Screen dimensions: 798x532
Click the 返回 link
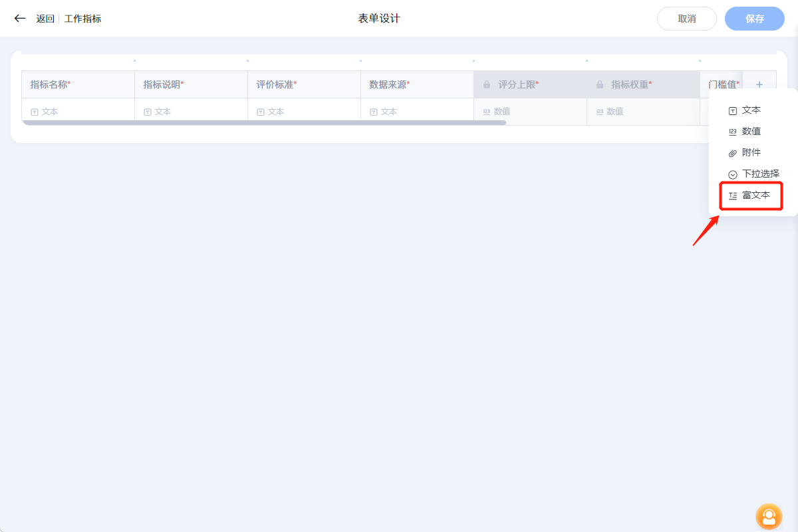[45, 19]
